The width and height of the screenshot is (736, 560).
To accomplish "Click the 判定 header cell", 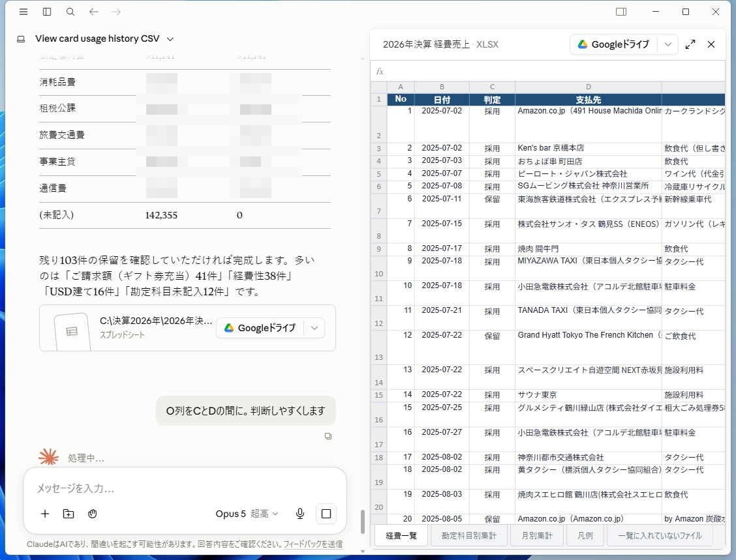I will (x=492, y=100).
